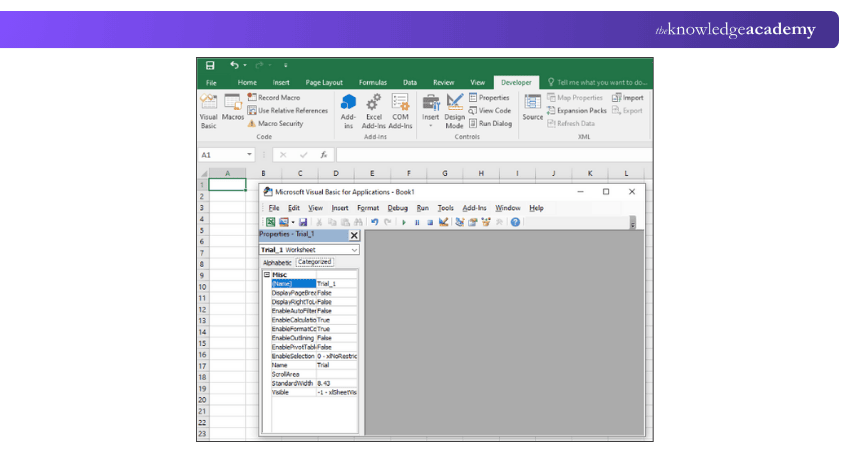Open the Name Box dropdown arrow

pos(250,155)
